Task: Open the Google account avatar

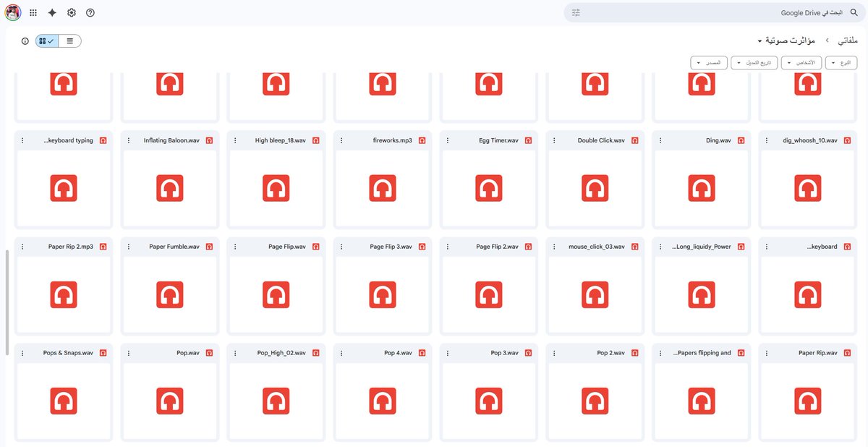Action: tap(13, 13)
